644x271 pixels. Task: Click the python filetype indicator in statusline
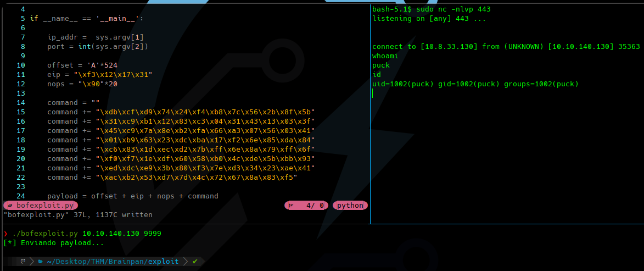[350, 205]
